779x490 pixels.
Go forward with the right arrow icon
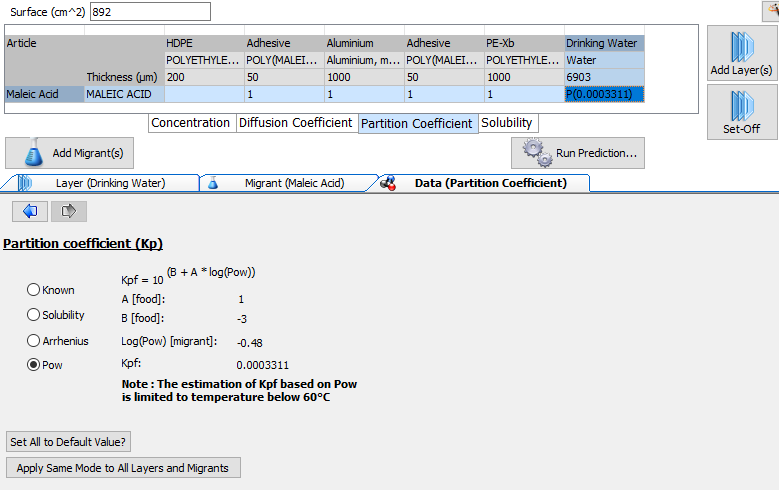click(69, 211)
